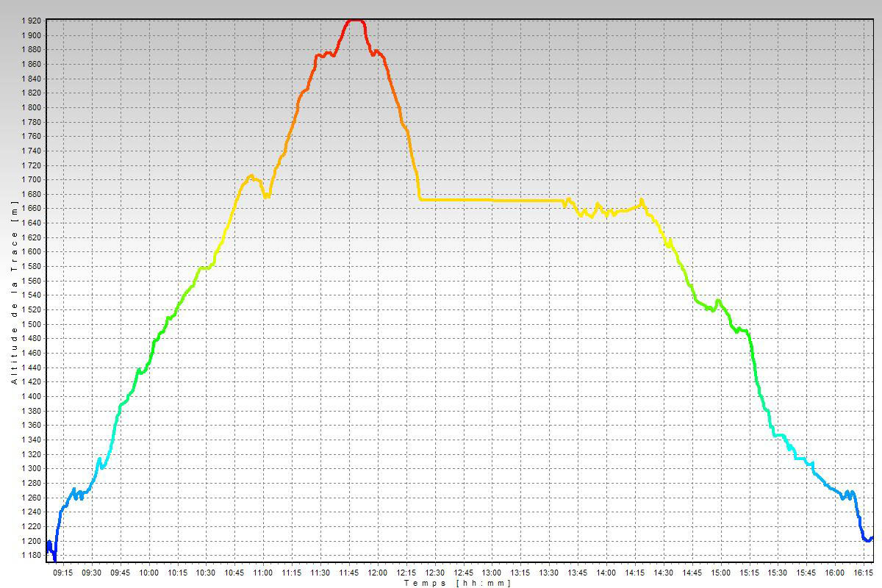The height and width of the screenshot is (588, 882).
Task: Select the 10:30 time axis label
Action: (x=206, y=573)
